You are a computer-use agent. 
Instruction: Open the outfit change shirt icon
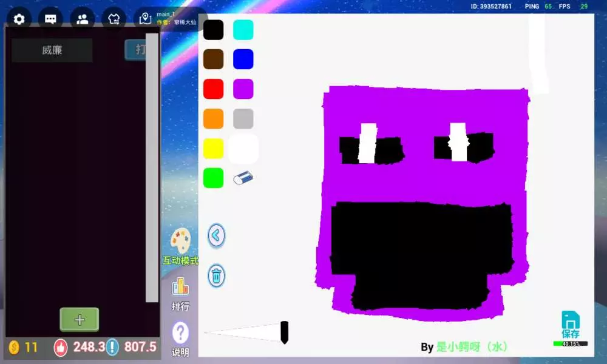[x=114, y=19]
